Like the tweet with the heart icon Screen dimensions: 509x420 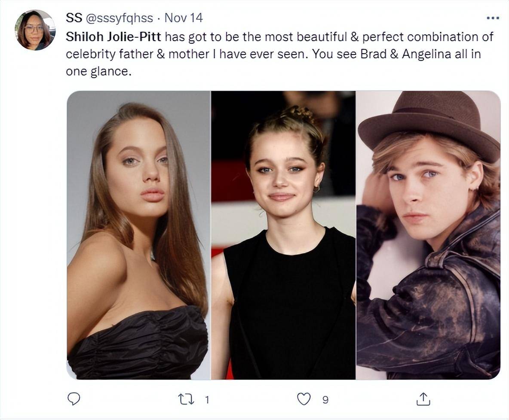tap(304, 399)
